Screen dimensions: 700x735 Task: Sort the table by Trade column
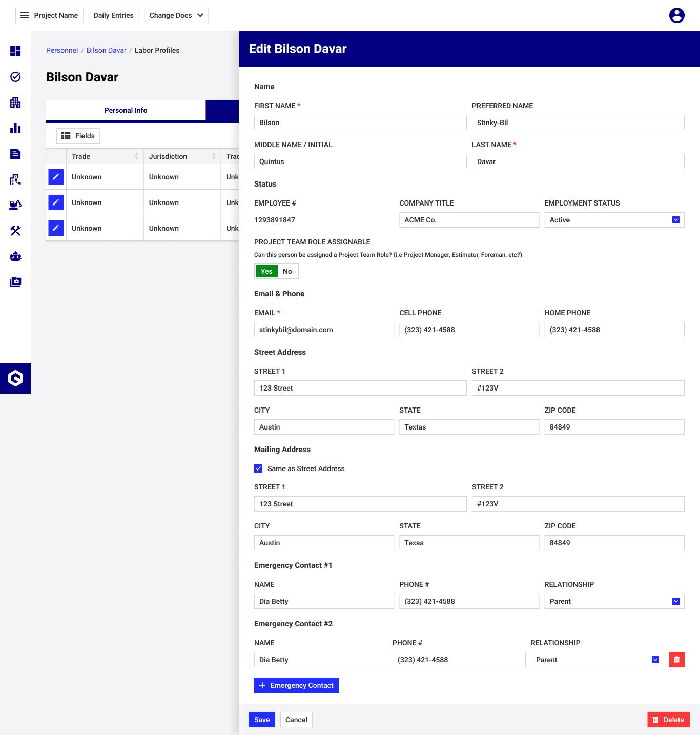pyautogui.click(x=136, y=156)
